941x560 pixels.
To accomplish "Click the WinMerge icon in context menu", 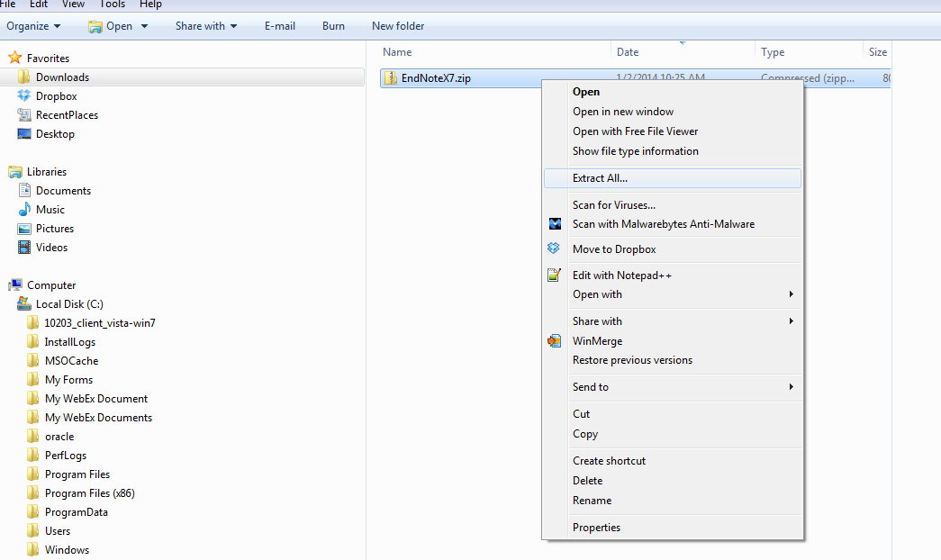I will (x=555, y=341).
